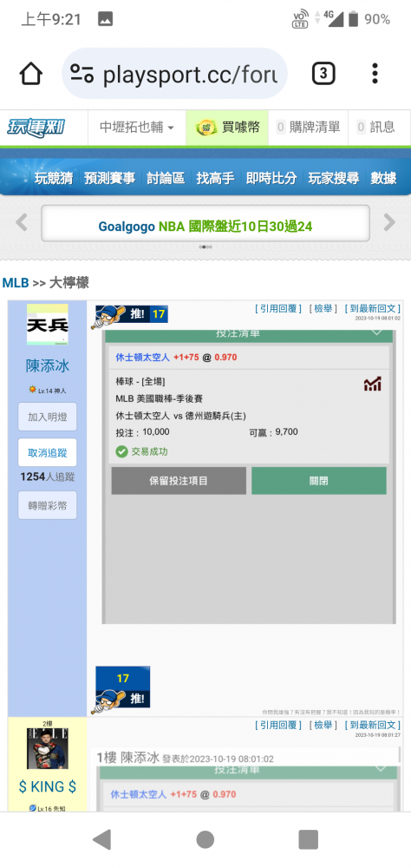Image resolution: width=411 pixels, height=868 pixels.
Task: Open the browser three-dot menu
Action: tap(375, 74)
